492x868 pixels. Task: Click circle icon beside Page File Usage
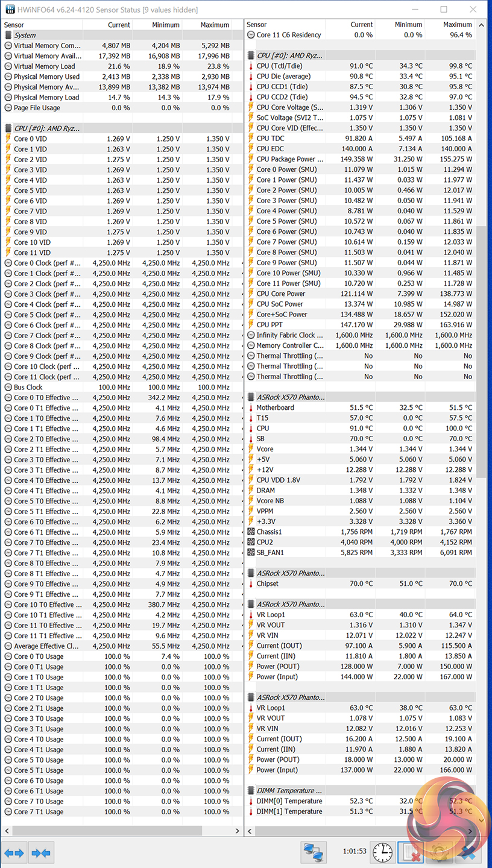coord(8,108)
